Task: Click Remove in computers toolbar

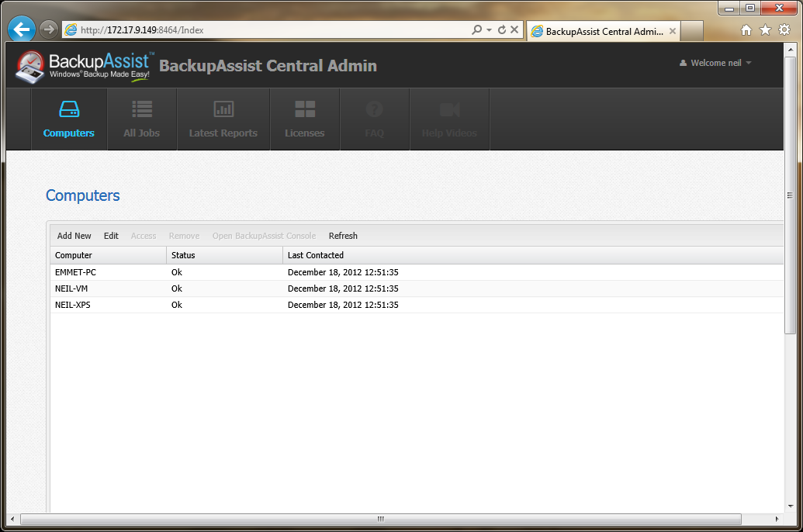Action: [185, 236]
